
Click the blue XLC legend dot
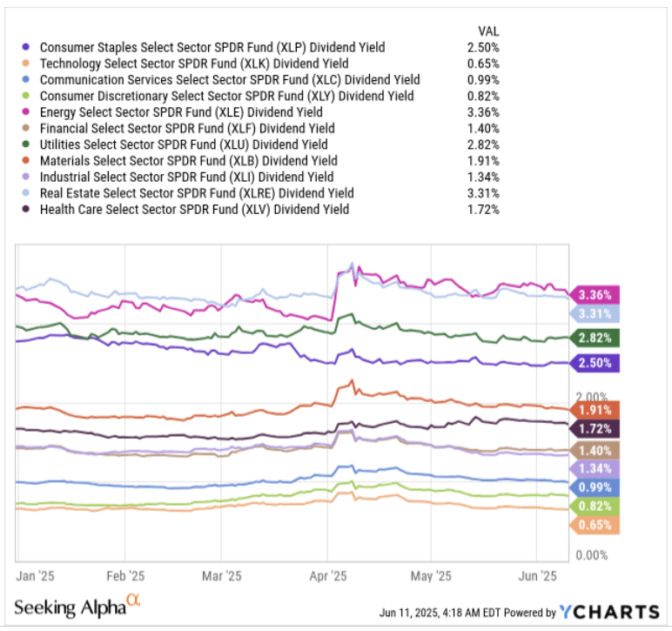tap(26, 80)
